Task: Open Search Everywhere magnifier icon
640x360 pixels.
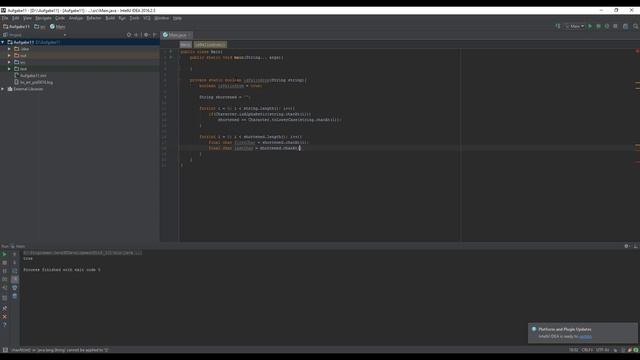Action: [x=636, y=26]
